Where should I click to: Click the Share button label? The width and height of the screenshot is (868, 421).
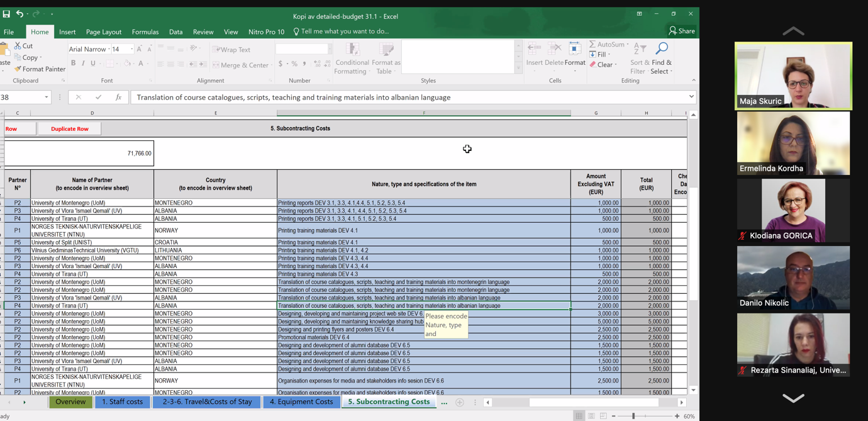(687, 31)
